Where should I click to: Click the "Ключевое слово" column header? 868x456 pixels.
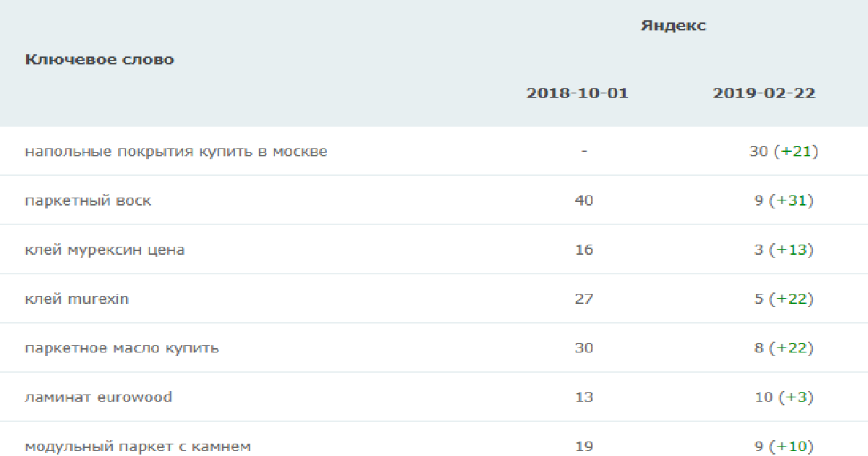coord(99,59)
